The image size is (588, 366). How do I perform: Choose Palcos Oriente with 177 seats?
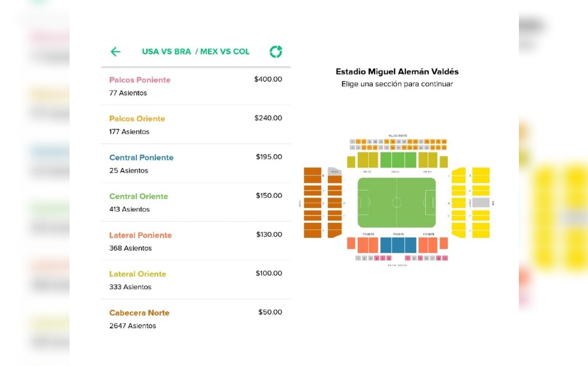point(196,124)
